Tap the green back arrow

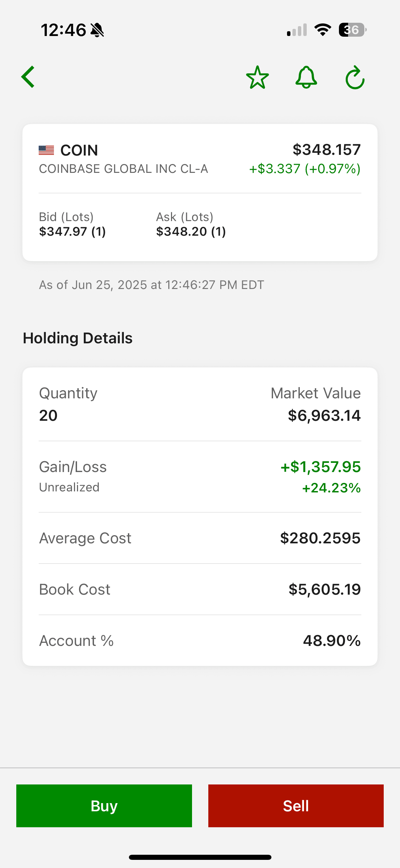(28, 77)
